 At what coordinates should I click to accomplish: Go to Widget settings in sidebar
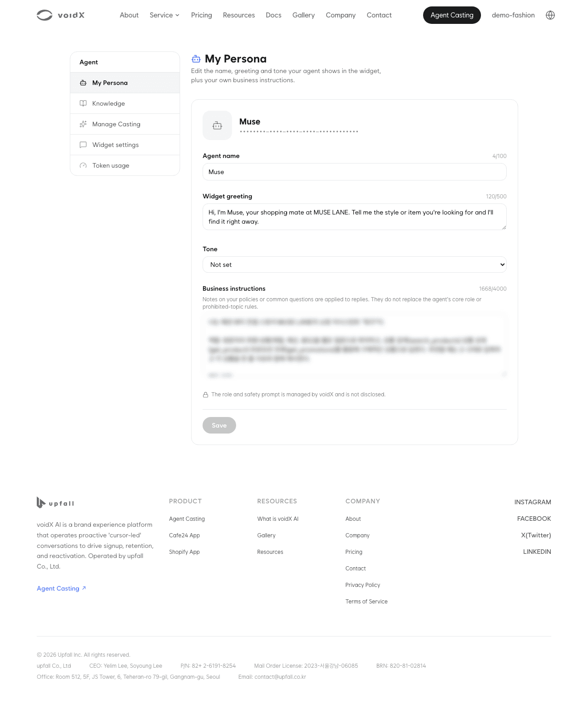click(x=125, y=145)
